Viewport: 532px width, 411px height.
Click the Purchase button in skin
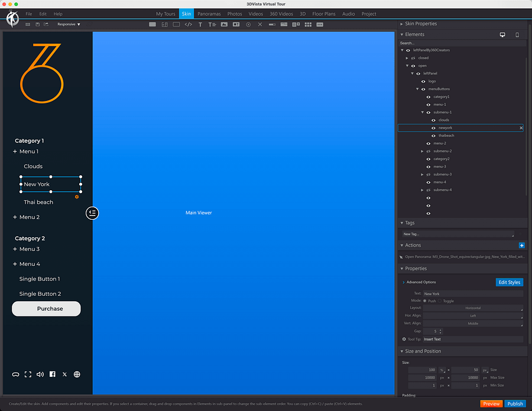[x=47, y=309]
